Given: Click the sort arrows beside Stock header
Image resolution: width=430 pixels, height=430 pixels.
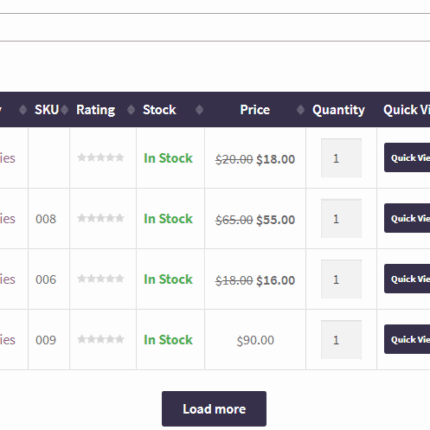Looking at the screenshot, I should tap(199, 110).
